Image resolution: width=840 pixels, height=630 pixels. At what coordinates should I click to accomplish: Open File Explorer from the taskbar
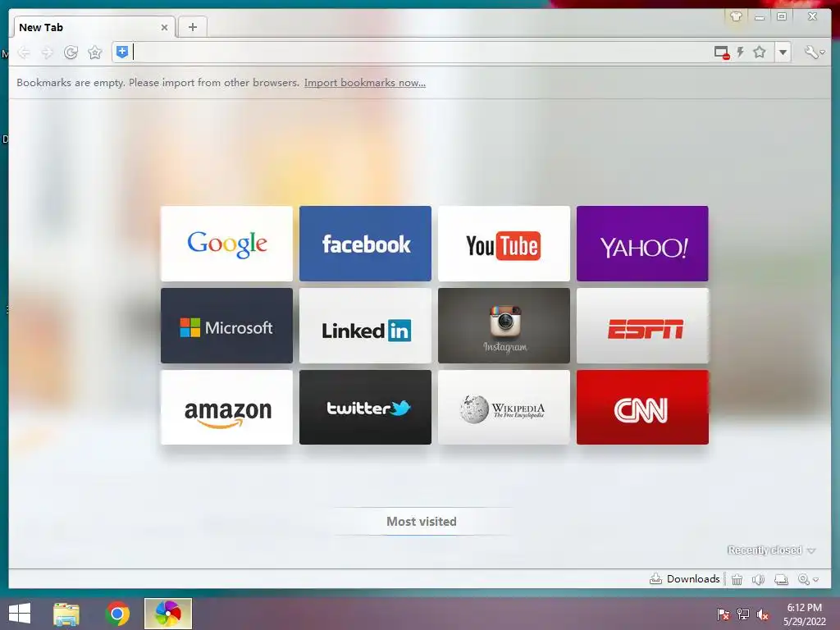[x=66, y=614]
